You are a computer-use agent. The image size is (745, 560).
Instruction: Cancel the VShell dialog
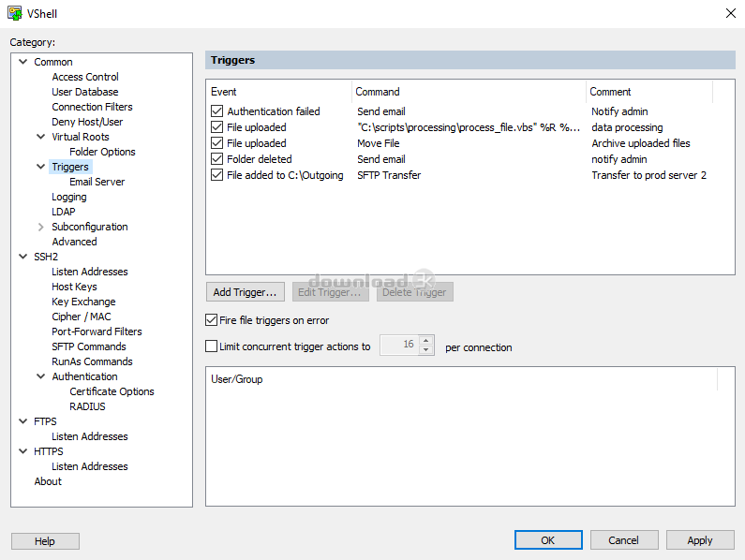pos(624,540)
